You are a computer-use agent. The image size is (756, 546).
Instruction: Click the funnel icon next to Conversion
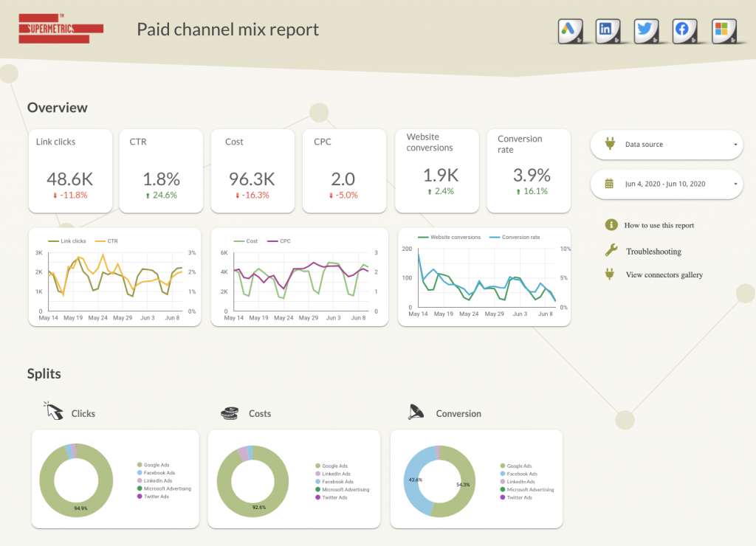[416, 412]
